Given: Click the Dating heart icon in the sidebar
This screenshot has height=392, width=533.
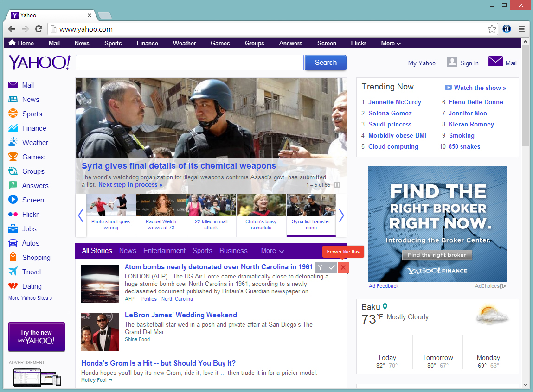Looking at the screenshot, I should point(13,286).
